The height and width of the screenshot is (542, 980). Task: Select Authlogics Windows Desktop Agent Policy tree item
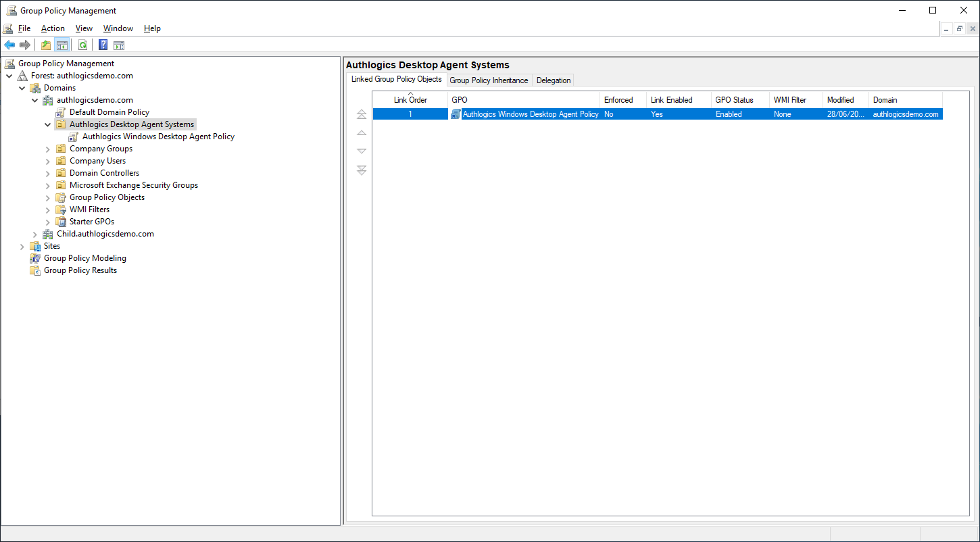[158, 137]
